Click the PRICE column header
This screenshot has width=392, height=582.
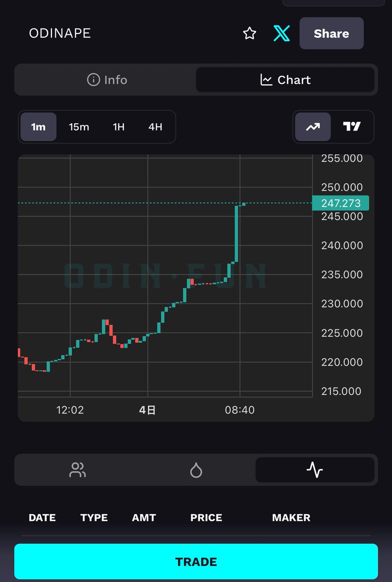click(206, 517)
